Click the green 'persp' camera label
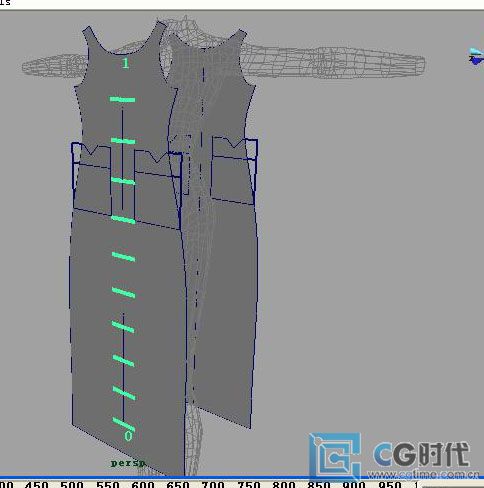Viewport: 484px width, 488px height. click(128, 463)
